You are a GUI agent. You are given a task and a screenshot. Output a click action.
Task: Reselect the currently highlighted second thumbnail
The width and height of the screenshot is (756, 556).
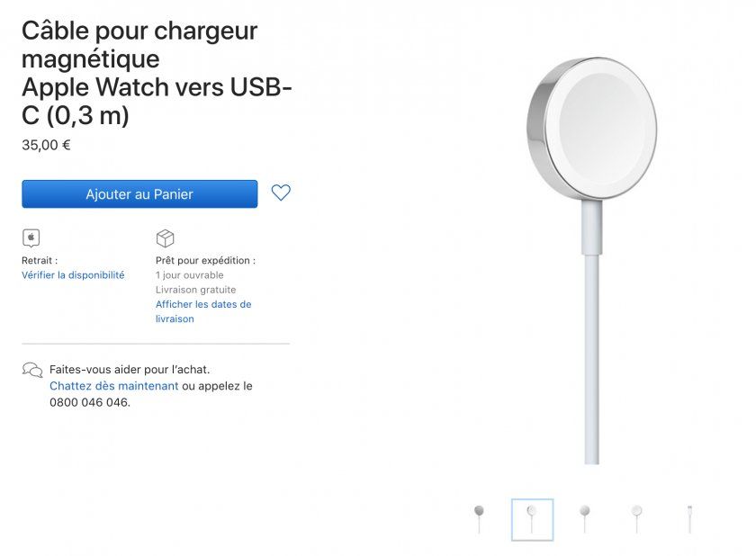(533, 519)
